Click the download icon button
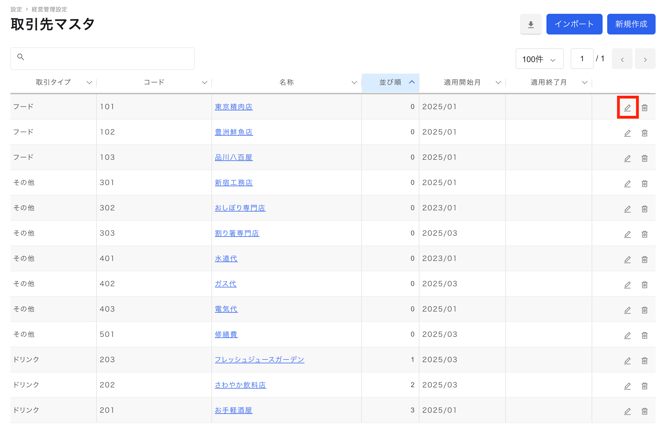This screenshot has width=670, height=434. [x=531, y=24]
